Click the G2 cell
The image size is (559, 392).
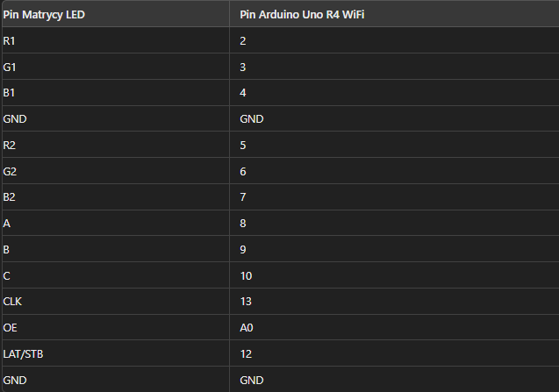[x=9, y=172]
